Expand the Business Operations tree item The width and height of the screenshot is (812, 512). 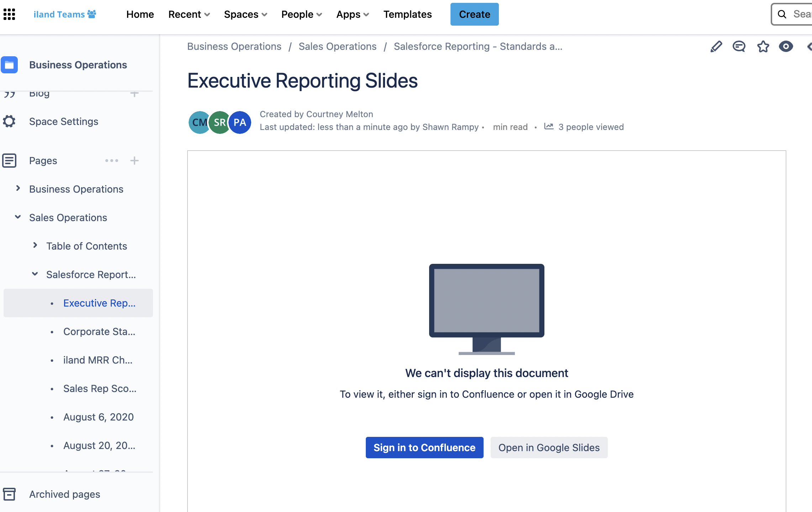[x=18, y=188]
